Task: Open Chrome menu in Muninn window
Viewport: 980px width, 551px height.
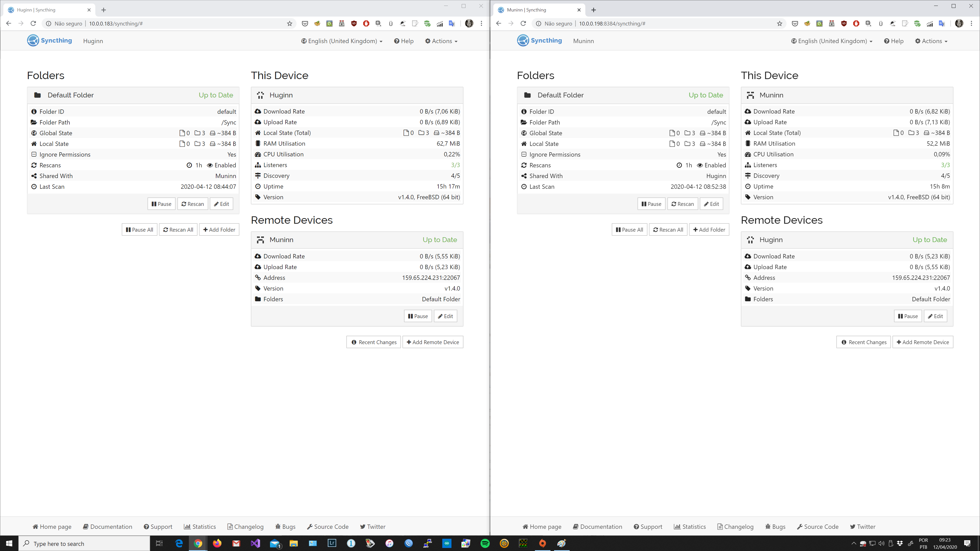Action: pyautogui.click(x=972, y=23)
